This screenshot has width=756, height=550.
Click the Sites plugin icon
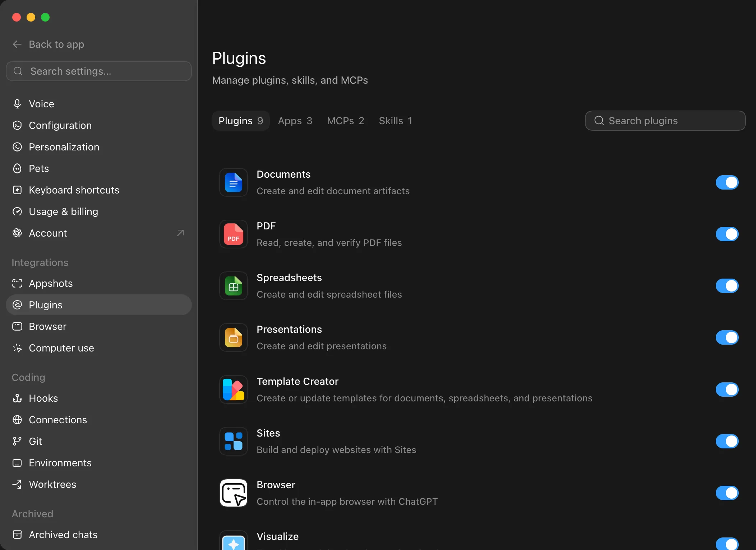coord(234,441)
